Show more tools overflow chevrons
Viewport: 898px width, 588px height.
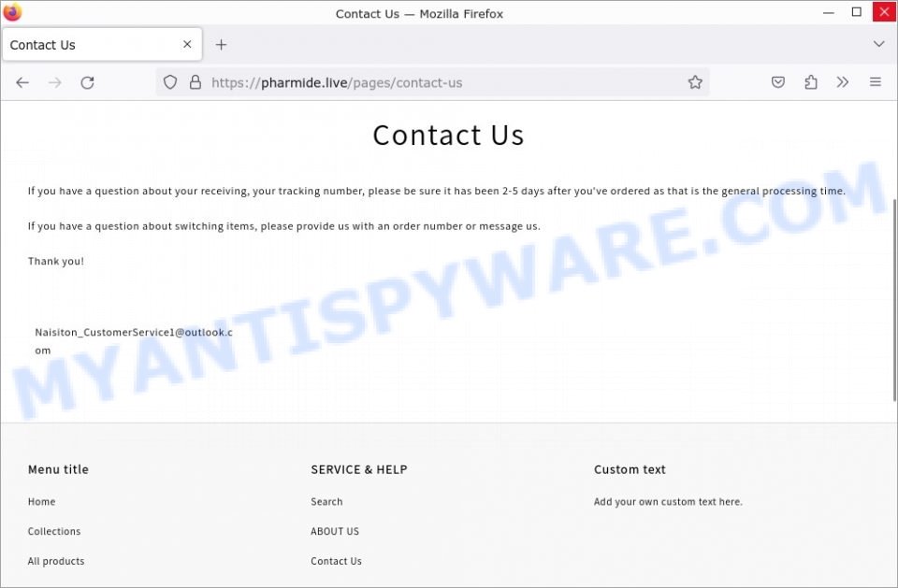pyautogui.click(x=843, y=82)
